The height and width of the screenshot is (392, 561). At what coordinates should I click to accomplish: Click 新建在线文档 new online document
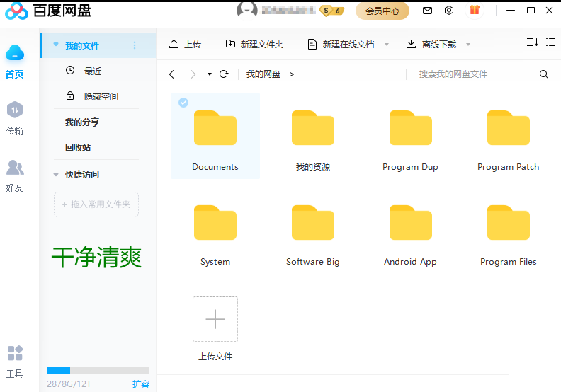pyautogui.click(x=341, y=44)
